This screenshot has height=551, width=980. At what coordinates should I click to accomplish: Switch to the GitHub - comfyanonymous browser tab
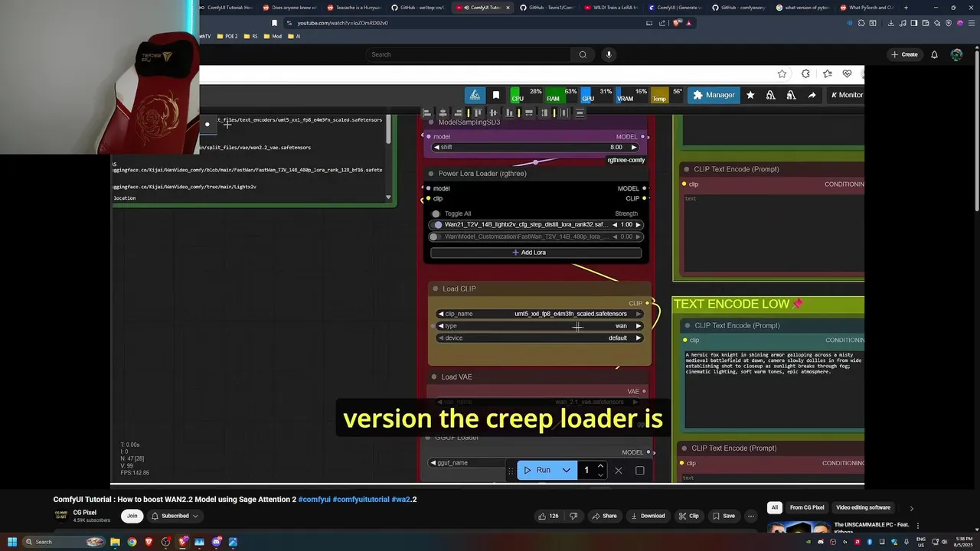737,8
